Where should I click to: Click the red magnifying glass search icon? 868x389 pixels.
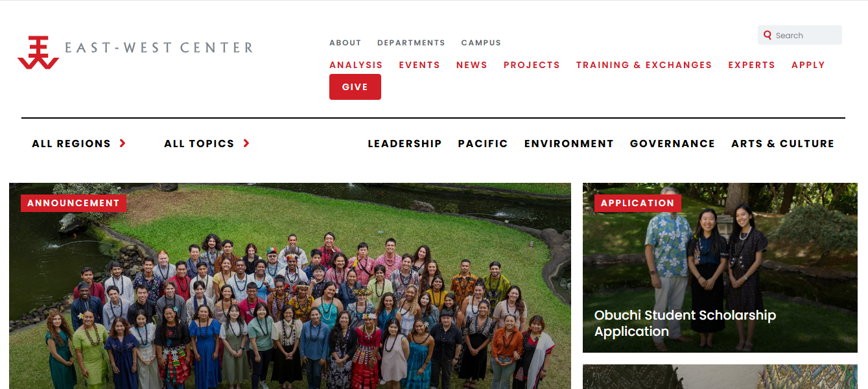[768, 35]
